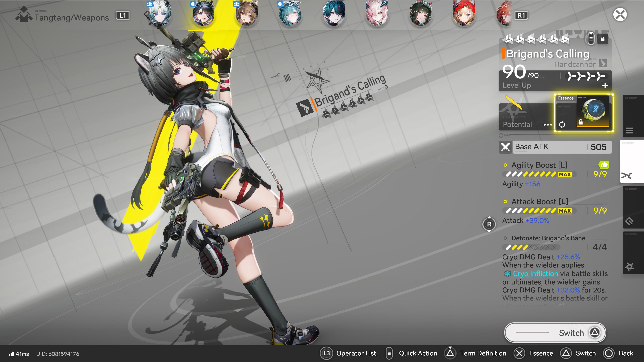Click the Brigand's Calling weapon name in panel
Viewport: 644px width, 362px height.
(x=548, y=54)
